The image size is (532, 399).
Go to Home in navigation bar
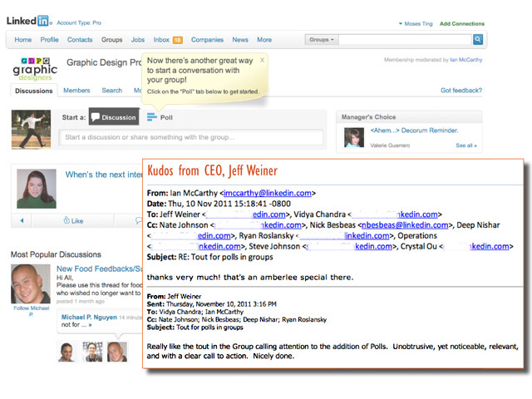[x=23, y=40]
